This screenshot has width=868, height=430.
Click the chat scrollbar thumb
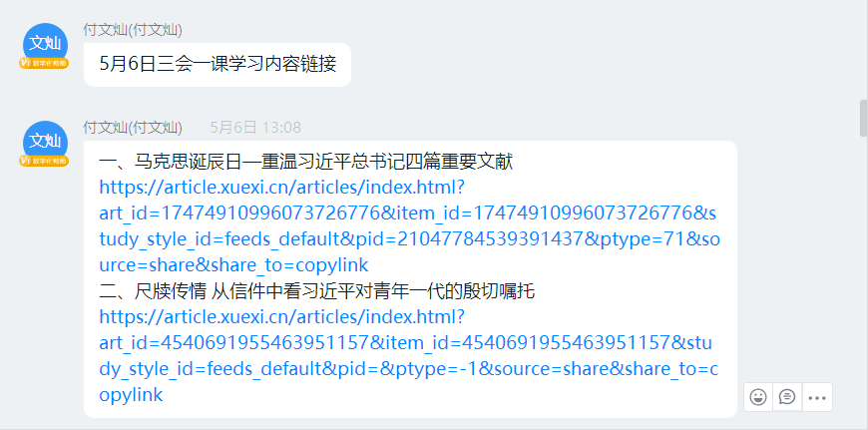pos(863,117)
